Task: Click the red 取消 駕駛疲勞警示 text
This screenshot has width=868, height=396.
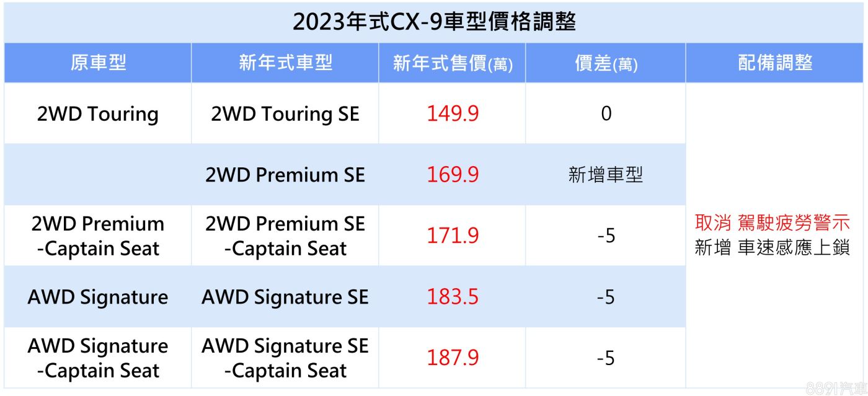Action: click(x=772, y=223)
